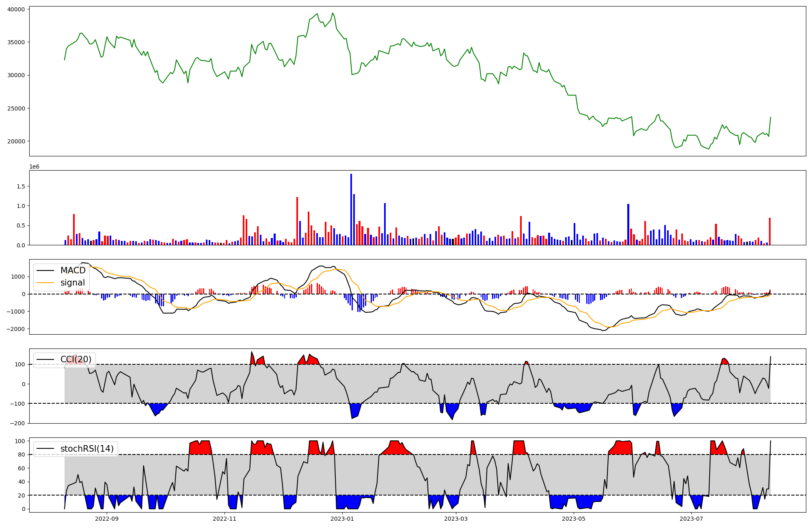This screenshot has width=812, height=528.
Task: Click the 80 stochRSI axis tick label
Action: (x=21, y=455)
